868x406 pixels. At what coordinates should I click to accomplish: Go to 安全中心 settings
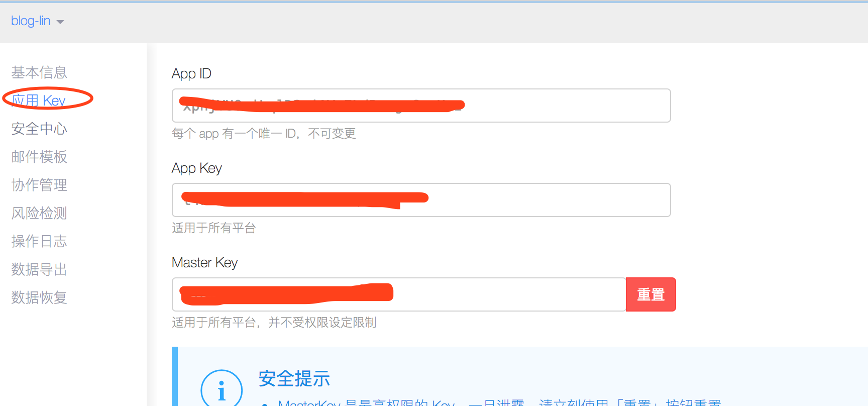tap(39, 129)
